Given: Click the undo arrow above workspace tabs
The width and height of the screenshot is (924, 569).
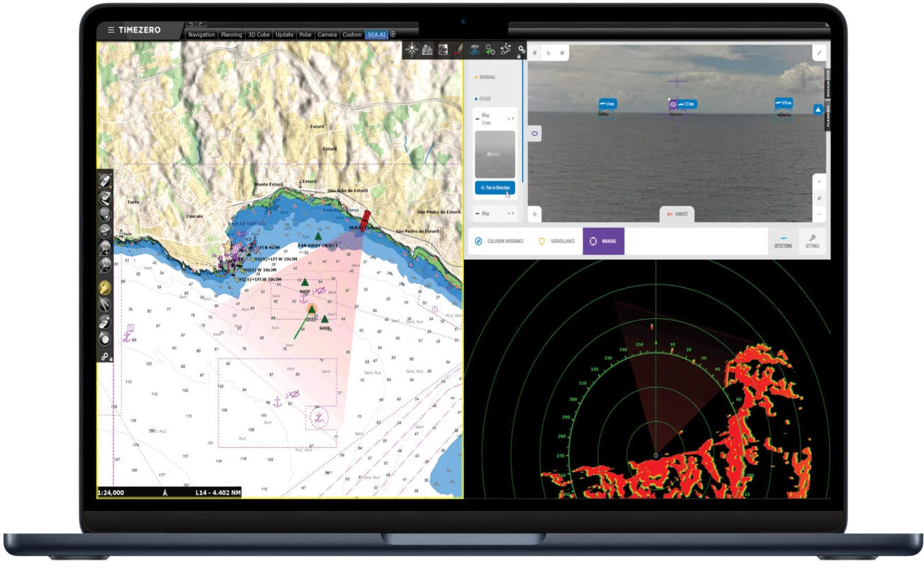Looking at the screenshot, I should 191,24.
